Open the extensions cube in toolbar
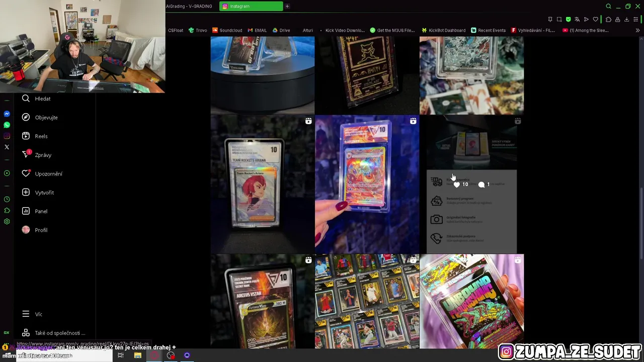Viewport: 644px width, 362px height. [x=608, y=19]
